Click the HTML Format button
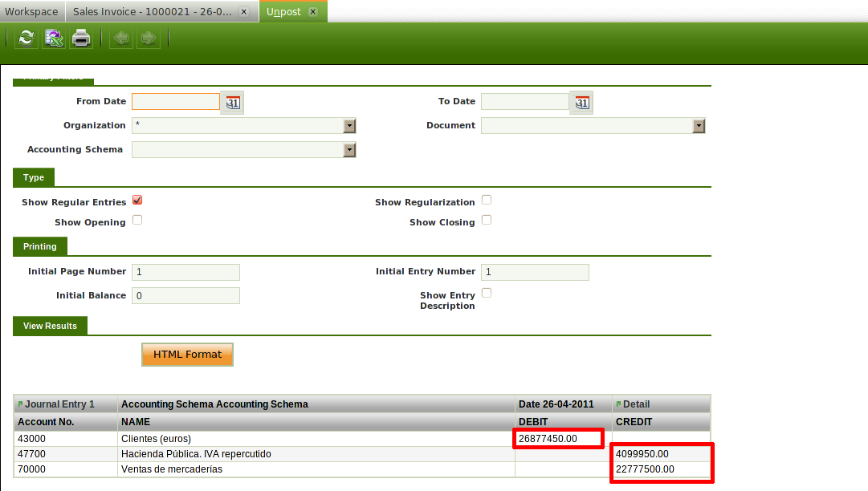Screen dimensions: 868x491 (187, 355)
